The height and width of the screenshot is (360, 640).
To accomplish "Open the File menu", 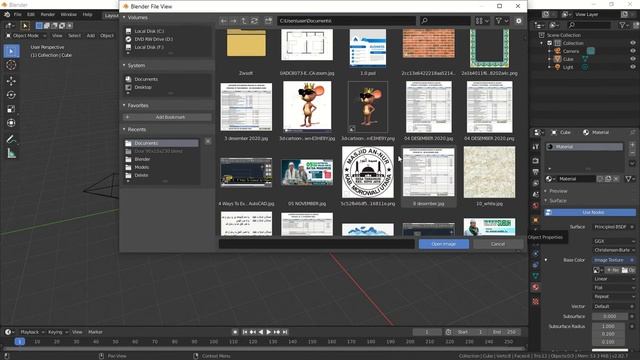I will 18,14.
